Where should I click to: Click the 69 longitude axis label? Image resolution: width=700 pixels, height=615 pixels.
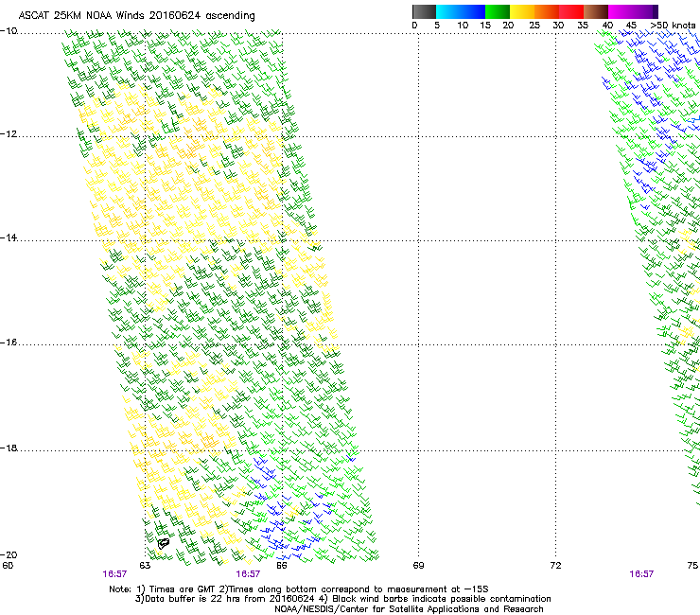[x=418, y=566]
